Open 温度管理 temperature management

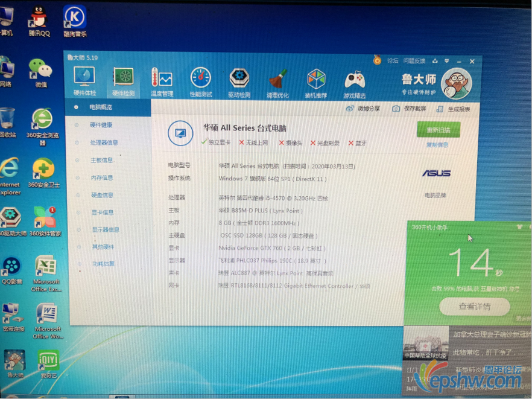pos(162,82)
